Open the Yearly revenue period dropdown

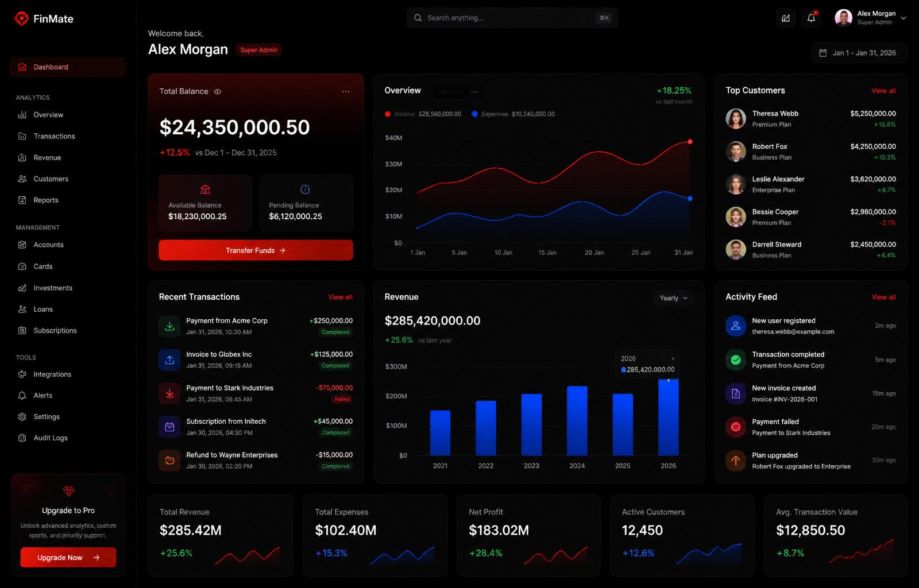pos(673,298)
